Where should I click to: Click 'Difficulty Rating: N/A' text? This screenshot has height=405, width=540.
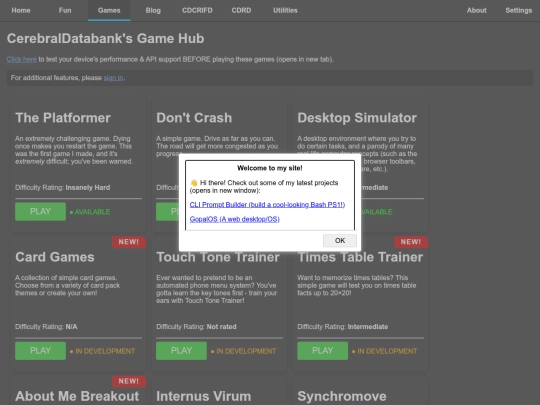click(x=46, y=327)
